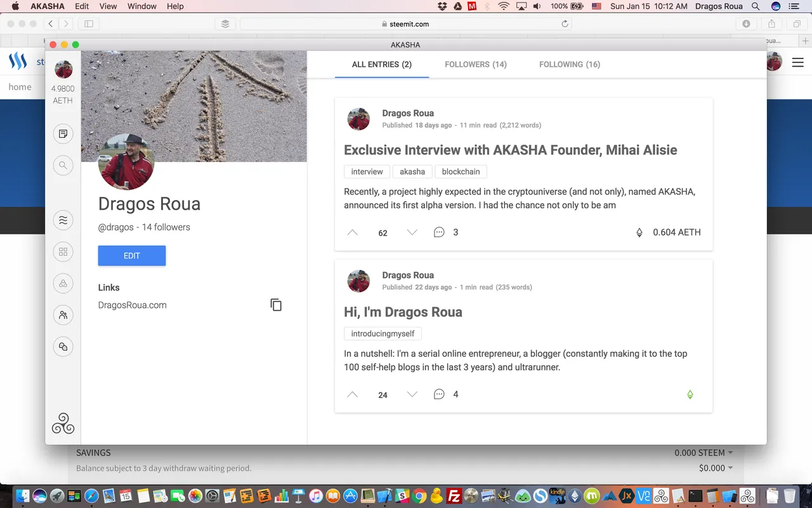Viewport: 812px width, 508px height.
Task: Open the Exclusive Interview with AKASHA Founder title
Action: [511, 150]
